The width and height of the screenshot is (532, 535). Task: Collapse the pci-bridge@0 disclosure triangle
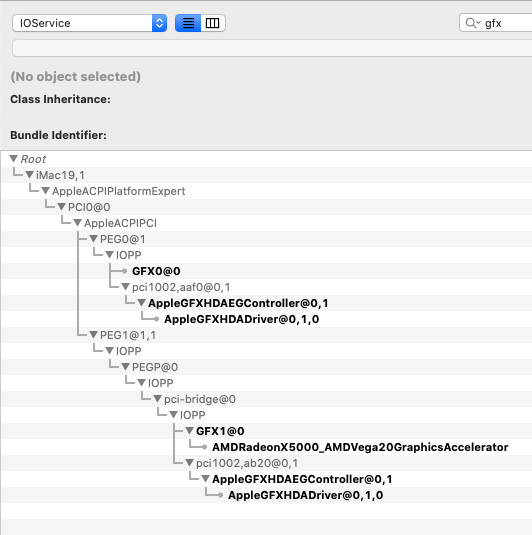click(157, 399)
